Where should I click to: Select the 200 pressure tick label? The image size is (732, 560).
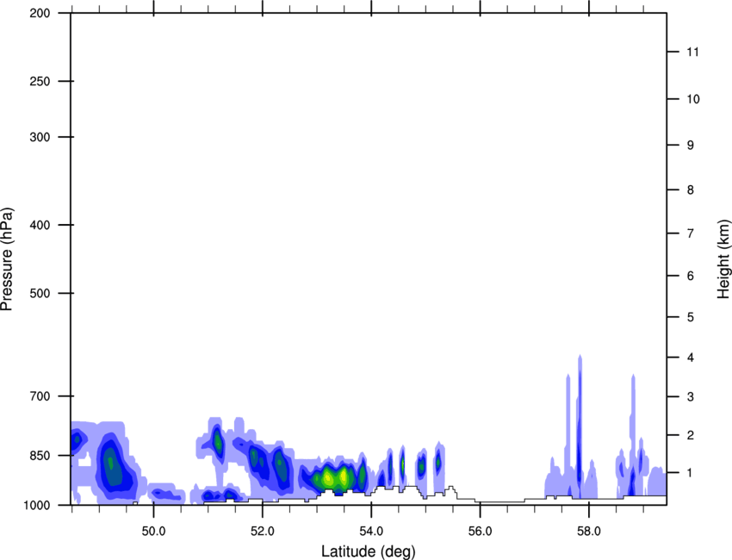tap(40, 13)
